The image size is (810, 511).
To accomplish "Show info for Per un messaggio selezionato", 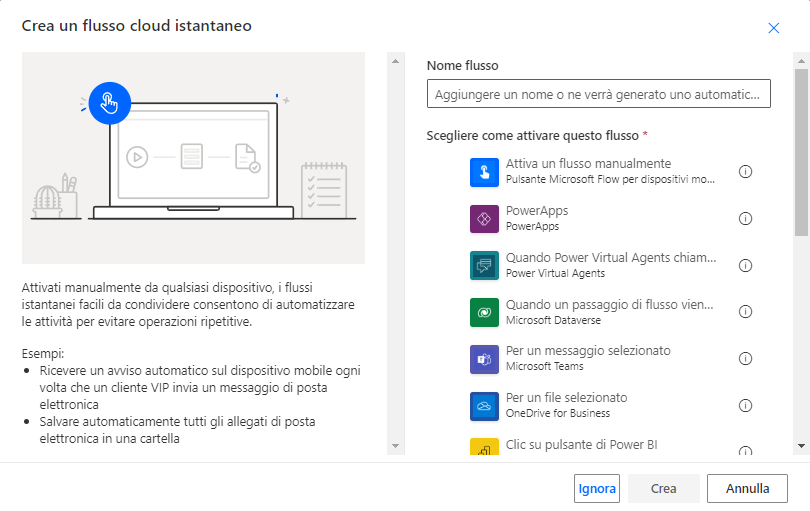I will [745, 359].
